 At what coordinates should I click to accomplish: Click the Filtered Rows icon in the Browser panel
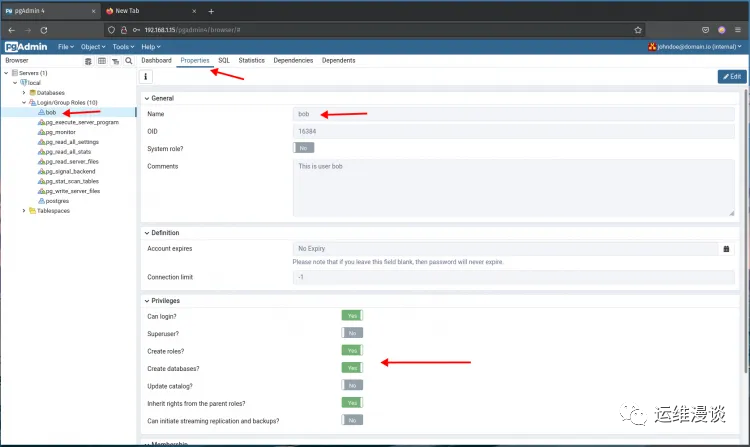tap(115, 61)
